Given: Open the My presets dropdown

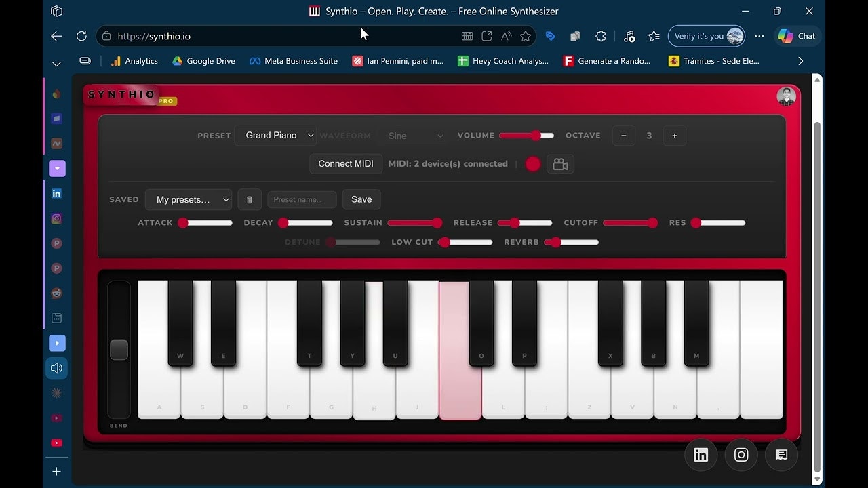Looking at the screenshot, I should click(189, 199).
